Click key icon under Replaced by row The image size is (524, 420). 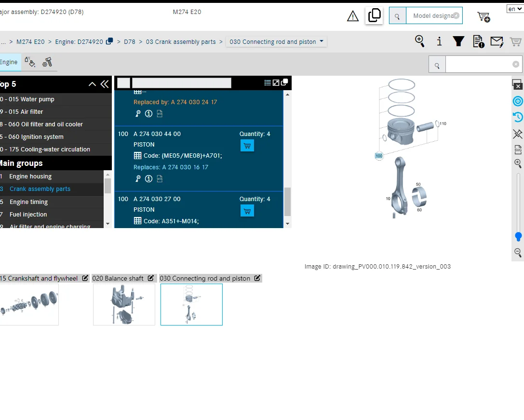coord(138,114)
